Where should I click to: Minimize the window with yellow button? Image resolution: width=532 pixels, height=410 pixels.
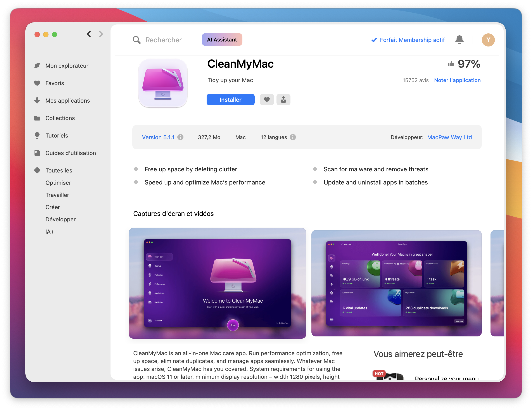[46, 34]
